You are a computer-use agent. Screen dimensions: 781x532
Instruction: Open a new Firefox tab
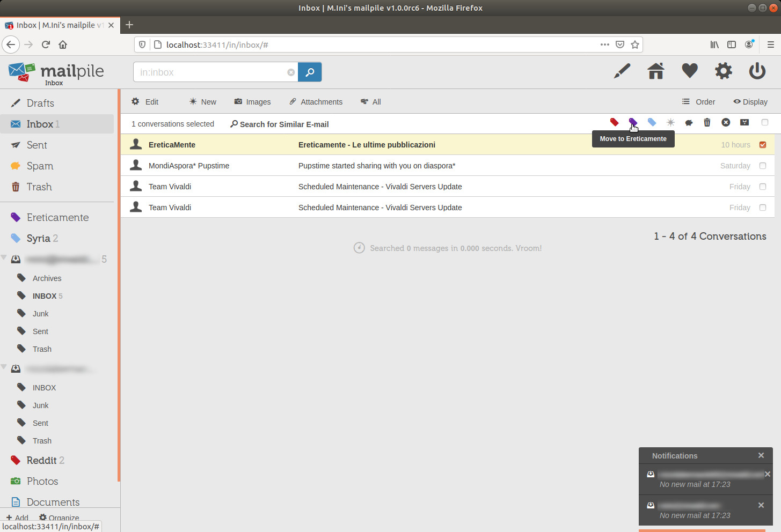(129, 25)
